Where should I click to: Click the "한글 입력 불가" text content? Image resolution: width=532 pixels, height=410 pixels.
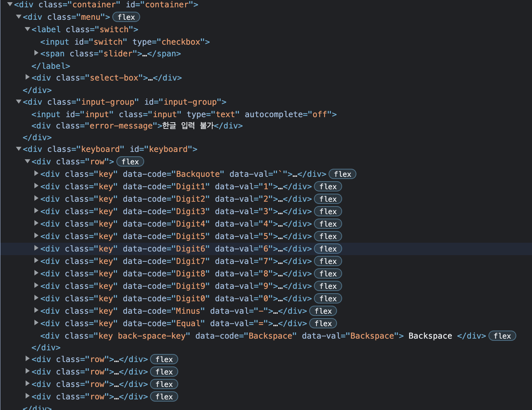(x=188, y=126)
